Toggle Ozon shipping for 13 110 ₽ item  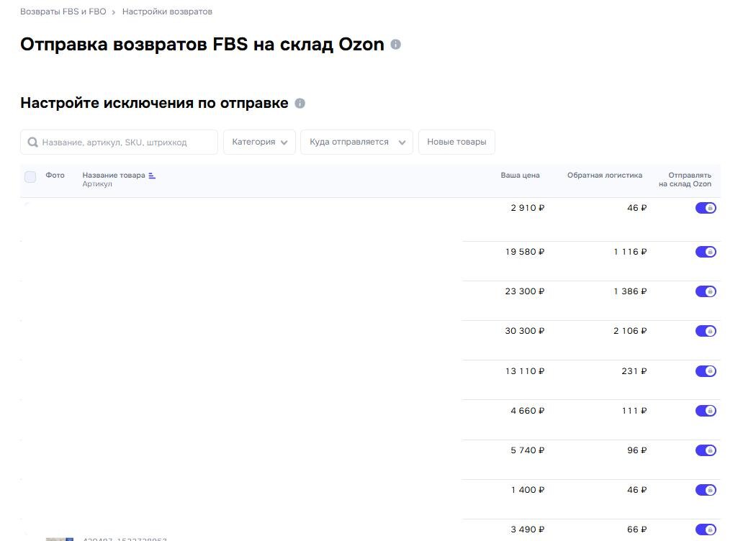tap(706, 371)
